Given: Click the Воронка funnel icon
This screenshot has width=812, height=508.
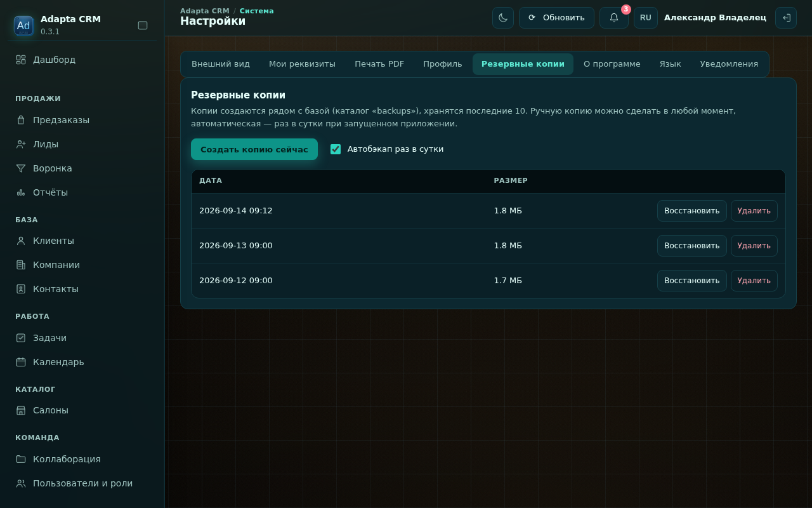Looking at the screenshot, I should [x=21, y=168].
